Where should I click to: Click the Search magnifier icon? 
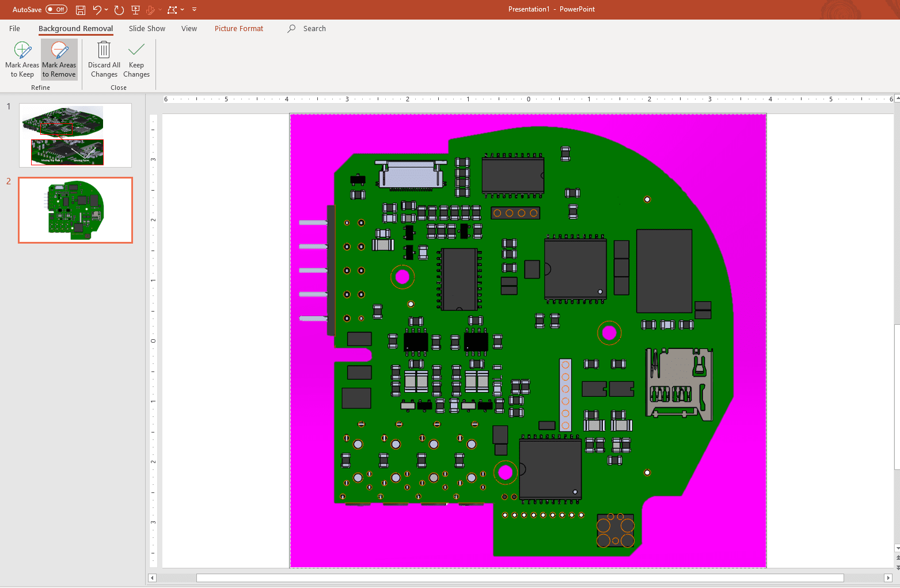click(x=291, y=28)
